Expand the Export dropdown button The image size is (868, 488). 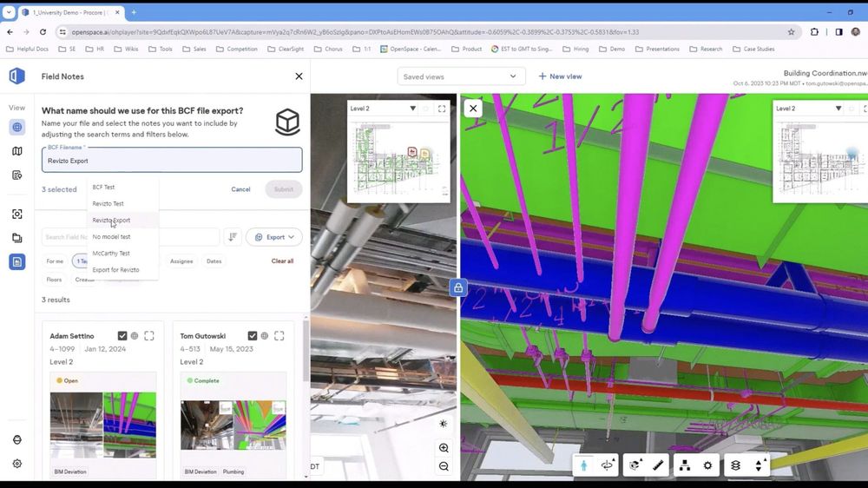[x=274, y=237]
